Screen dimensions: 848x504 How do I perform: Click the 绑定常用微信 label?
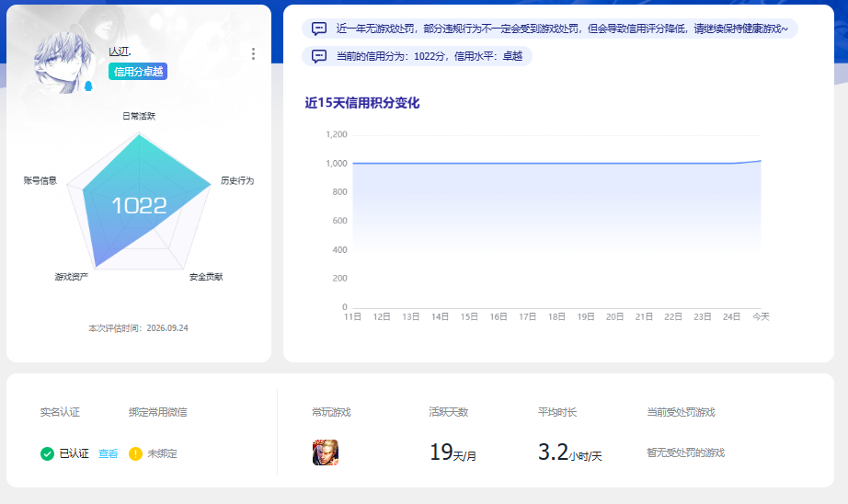point(158,412)
